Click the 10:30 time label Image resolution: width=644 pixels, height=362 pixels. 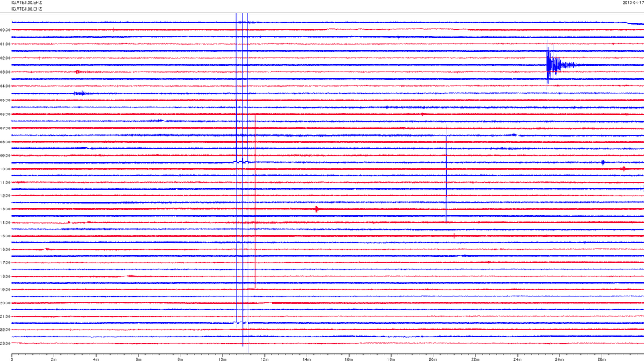[5, 169]
